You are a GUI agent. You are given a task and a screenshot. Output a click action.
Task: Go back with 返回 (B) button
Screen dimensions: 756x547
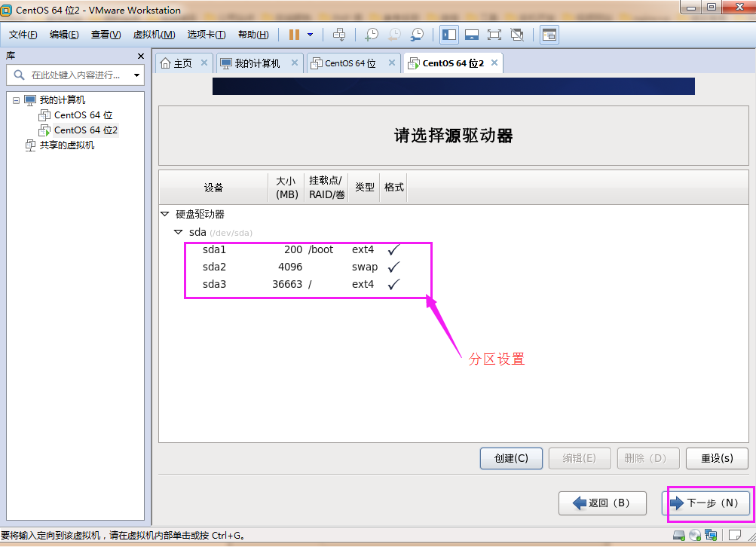[602, 503]
